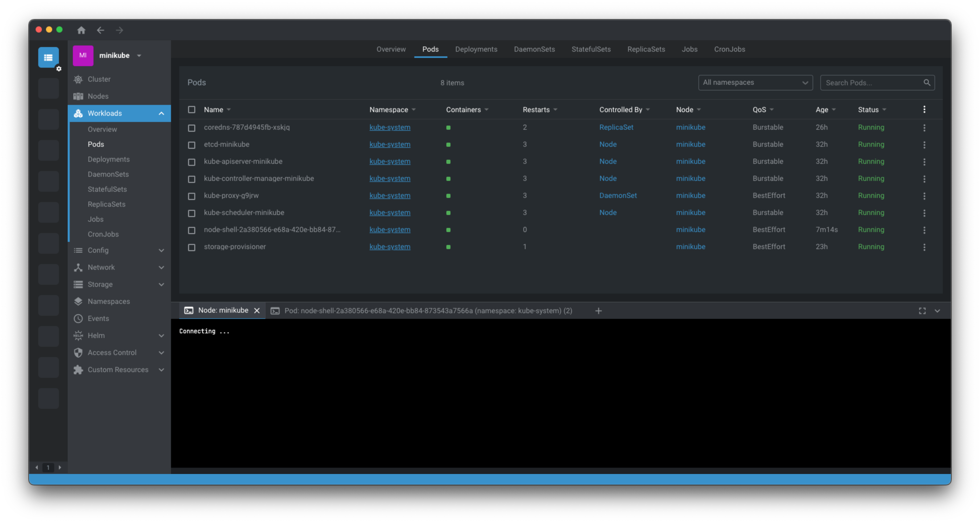Open the kube-system namespace link for kube-proxy-g9jrw

[390, 196]
